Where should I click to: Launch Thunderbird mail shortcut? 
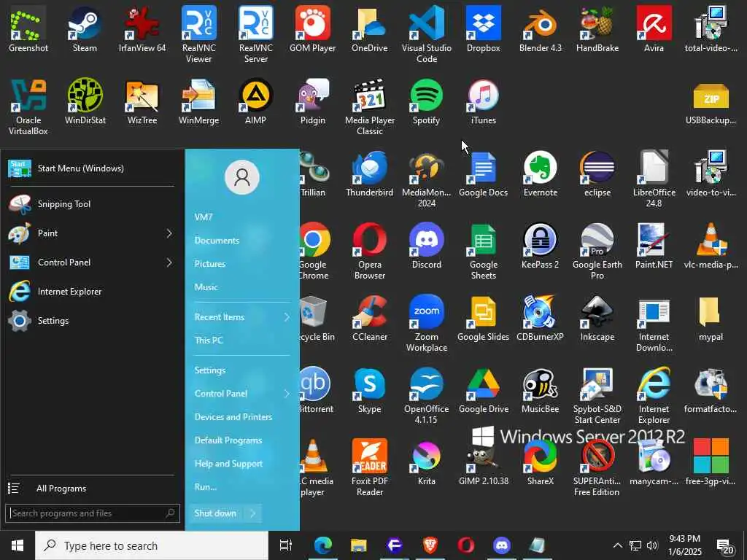(x=370, y=174)
